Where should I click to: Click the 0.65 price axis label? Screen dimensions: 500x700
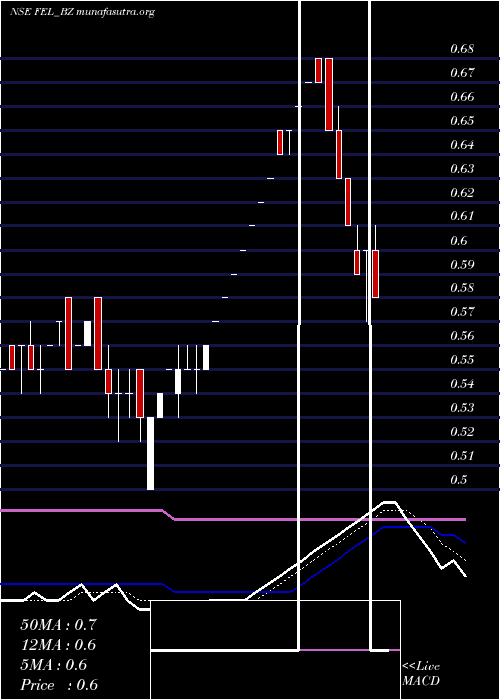(x=462, y=121)
